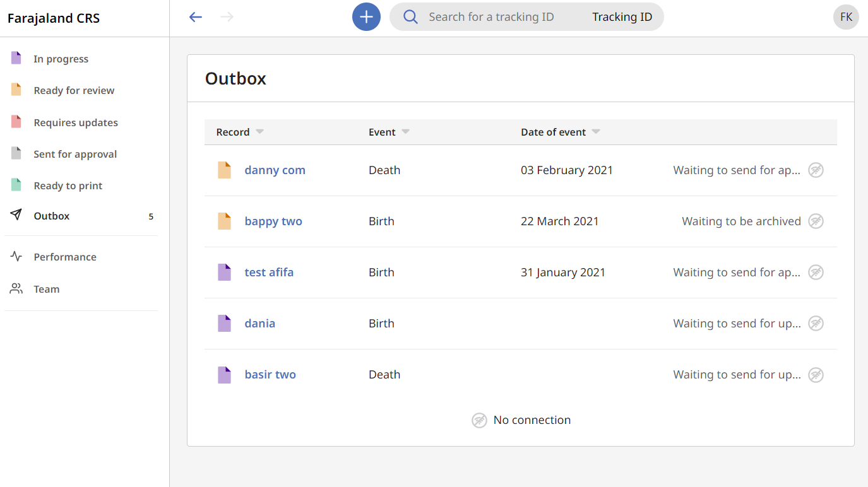
Task: Select Sent for approval in the sidebar
Action: coord(75,153)
